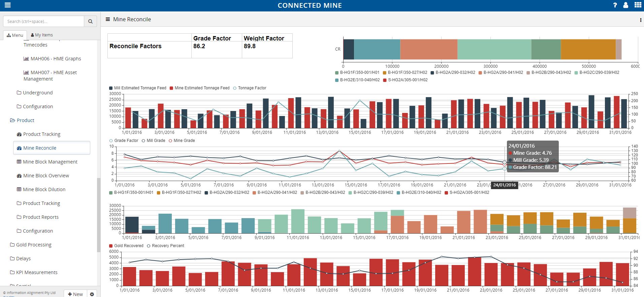
Task: Toggle Mine Grade legend series
Action: (182, 141)
